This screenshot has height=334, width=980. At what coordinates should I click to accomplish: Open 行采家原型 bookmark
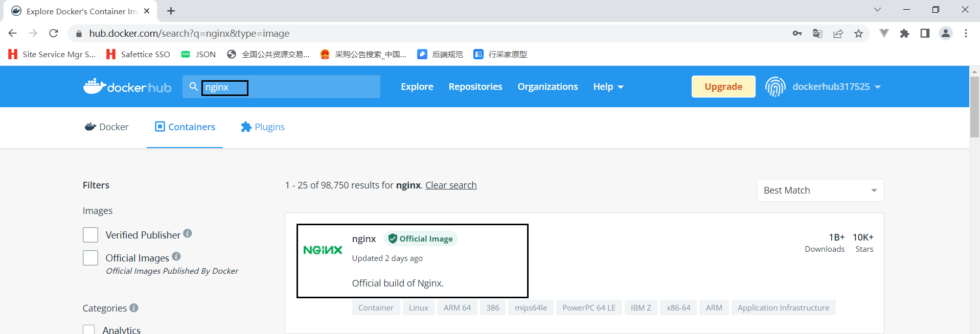[x=500, y=54]
